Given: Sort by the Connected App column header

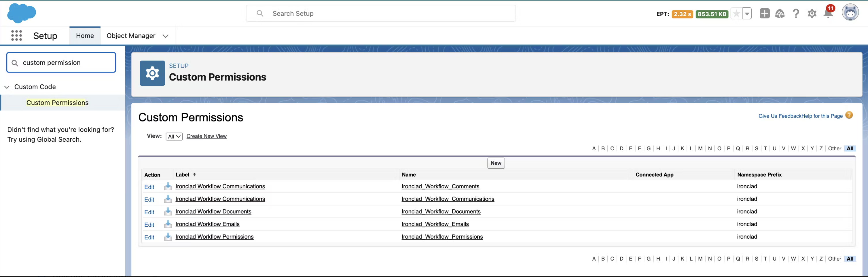Looking at the screenshot, I should [x=654, y=174].
